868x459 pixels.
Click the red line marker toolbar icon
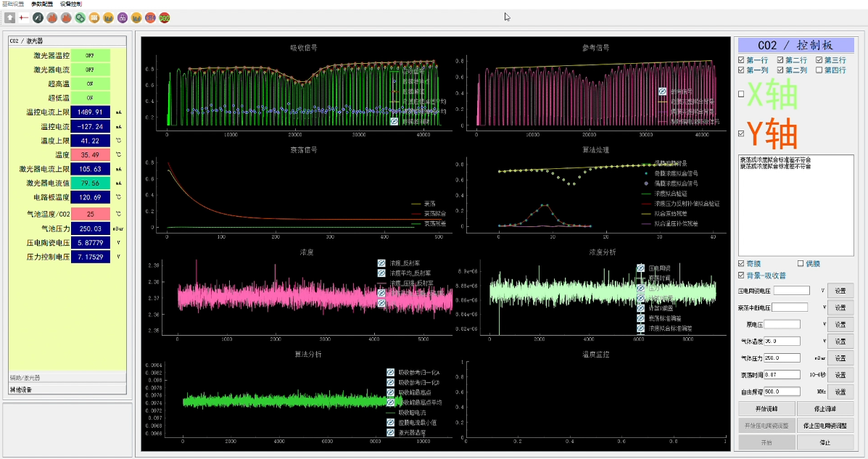coord(24,17)
